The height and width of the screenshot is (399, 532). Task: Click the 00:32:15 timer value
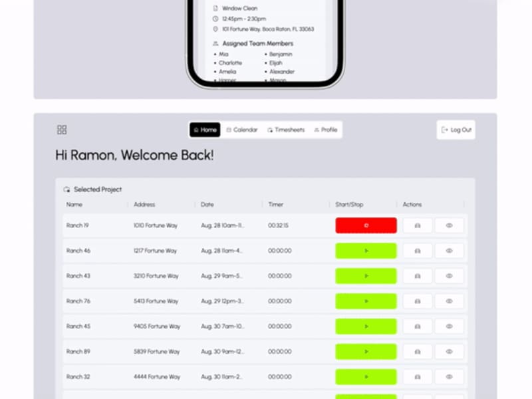(x=278, y=225)
